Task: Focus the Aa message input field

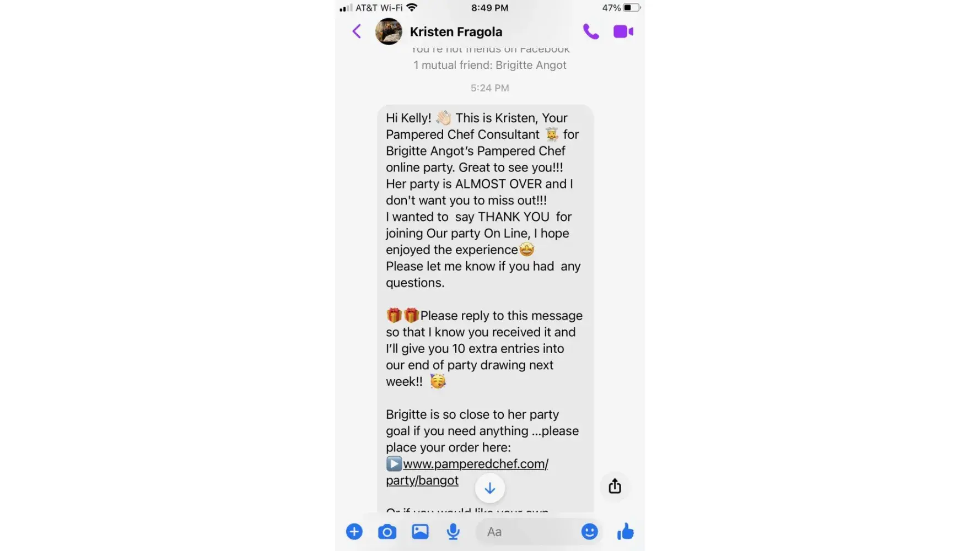Action: 526,532
